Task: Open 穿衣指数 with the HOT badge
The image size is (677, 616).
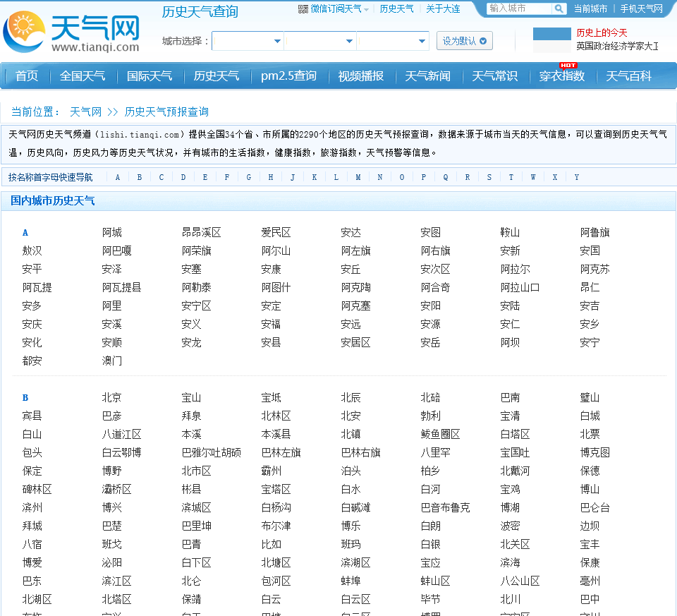Action: (562, 76)
